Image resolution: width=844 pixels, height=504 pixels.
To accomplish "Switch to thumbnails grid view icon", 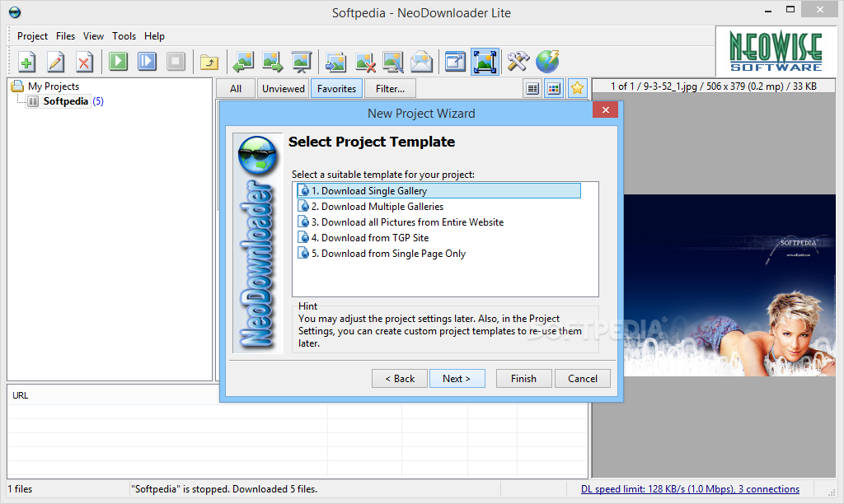I will click(554, 88).
